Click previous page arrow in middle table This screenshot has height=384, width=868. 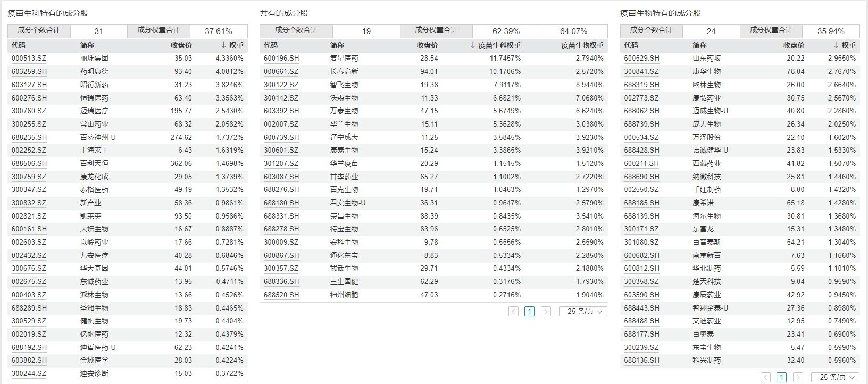click(513, 312)
